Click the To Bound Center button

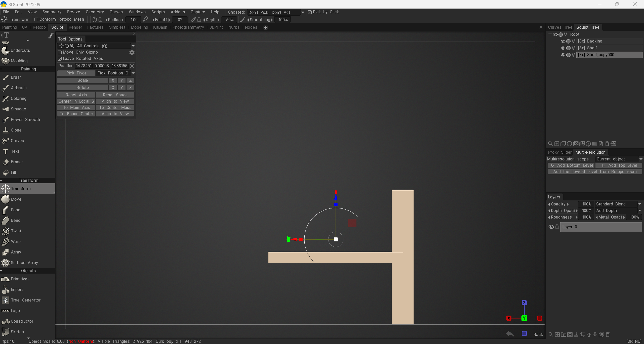click(76, 114)
